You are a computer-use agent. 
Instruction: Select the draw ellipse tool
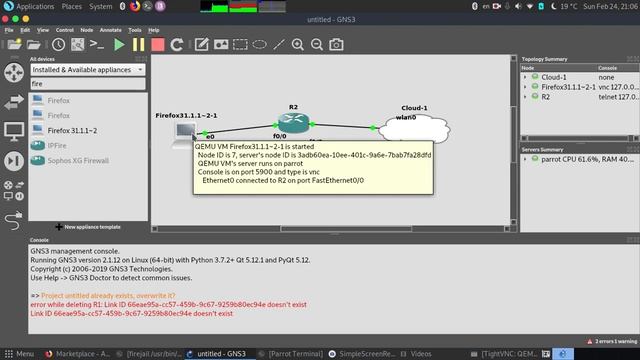point(259,44)
